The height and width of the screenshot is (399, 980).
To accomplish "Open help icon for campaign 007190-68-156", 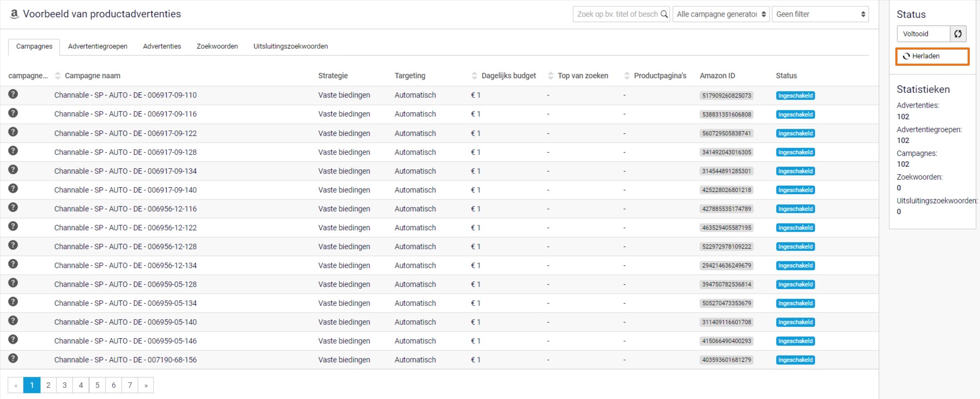I will [13, 358].
